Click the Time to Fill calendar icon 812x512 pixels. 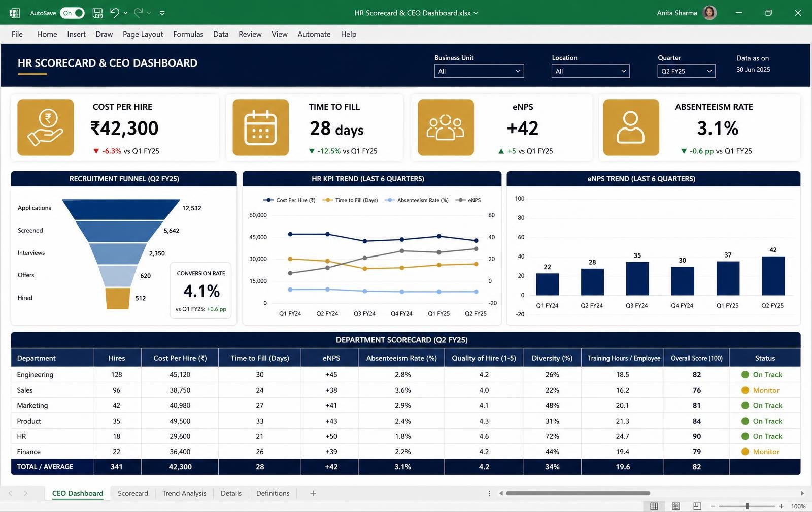pyautogui.click(x=260, y=127)
